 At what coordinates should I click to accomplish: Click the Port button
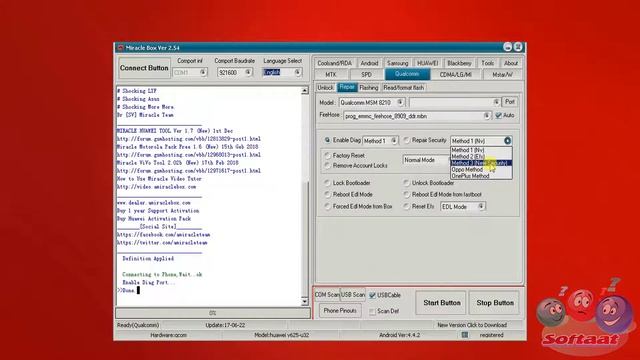[510, 102]
